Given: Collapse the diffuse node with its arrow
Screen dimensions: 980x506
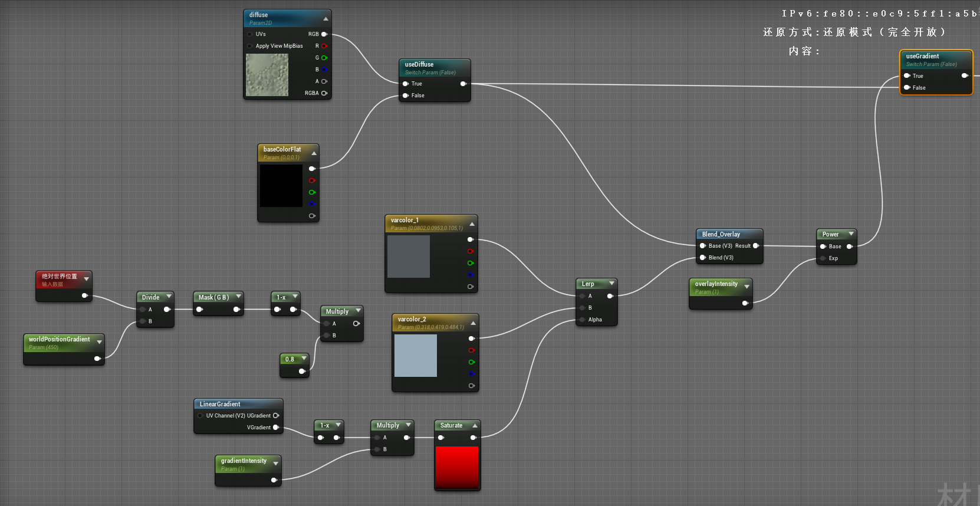Looking at the screenshot, I should tap(325, 19).
